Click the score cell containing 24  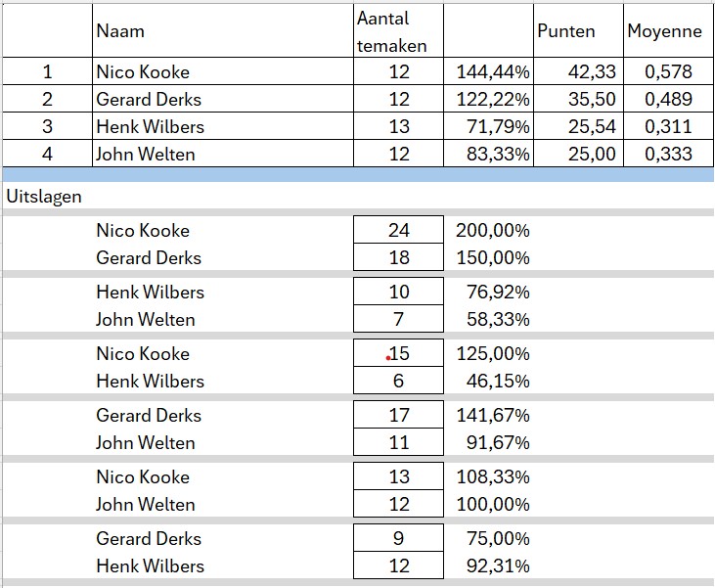pyautogui.click(x=398, y=231)
